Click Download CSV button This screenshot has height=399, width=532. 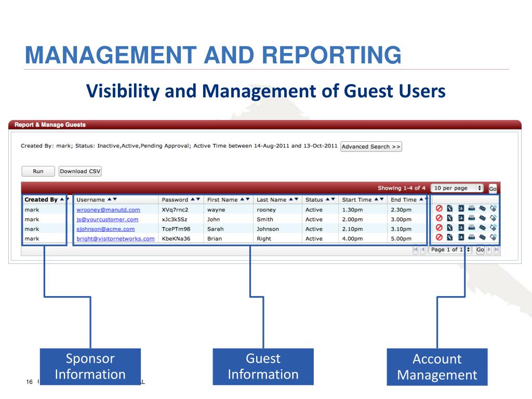[x=80, y=171]
